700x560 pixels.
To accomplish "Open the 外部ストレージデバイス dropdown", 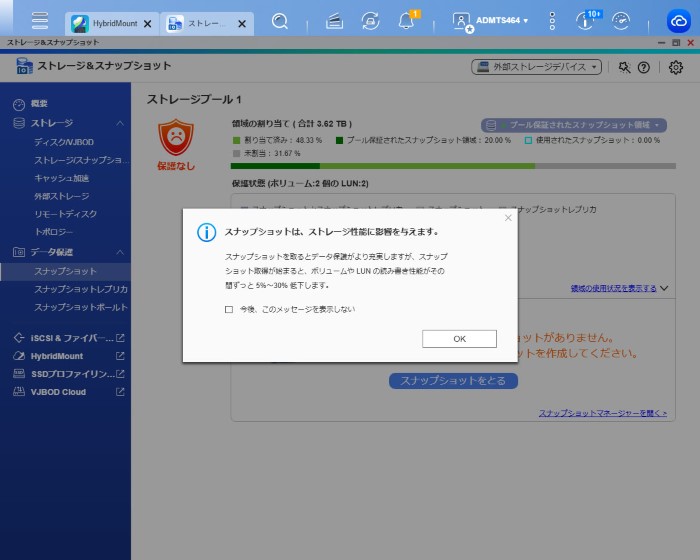I will coord(536,67).
